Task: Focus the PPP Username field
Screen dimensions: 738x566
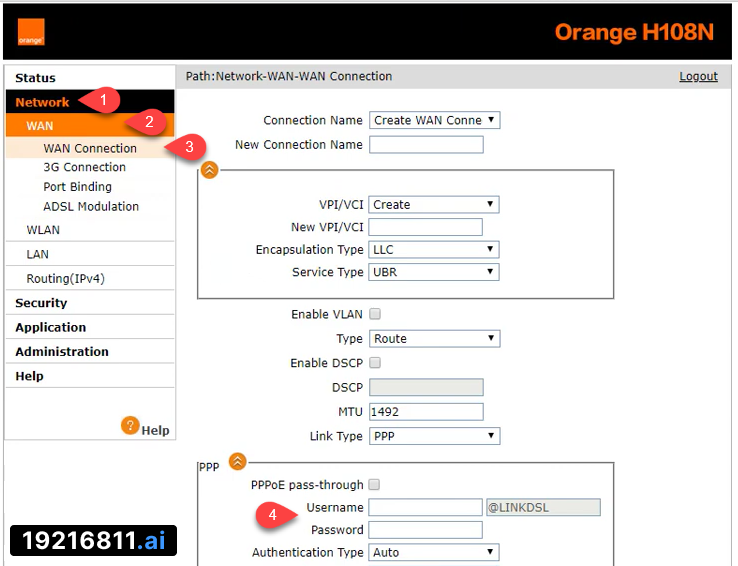Action: pyautogui.click(x=425, y=507)
